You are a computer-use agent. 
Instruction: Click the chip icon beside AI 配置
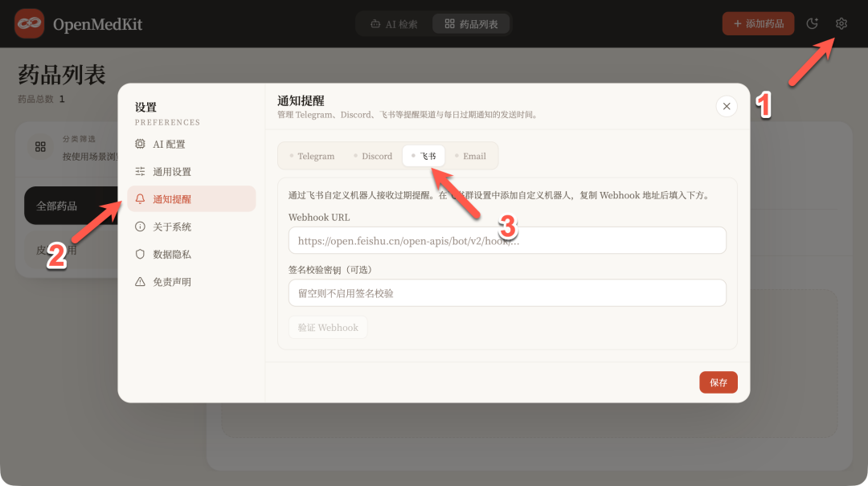click(x=140, y=144)
